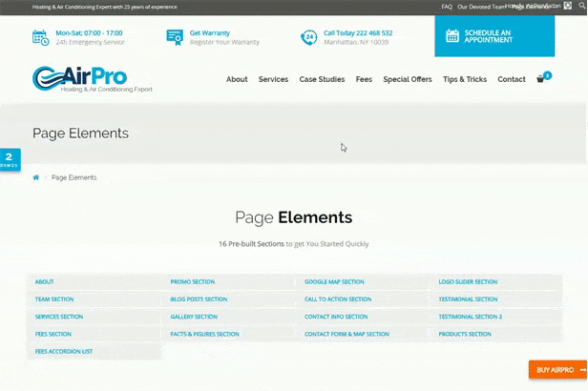This screenshot has width=588, height=391.
Task: Click Schedule an Appointment button
Action: 494,36
